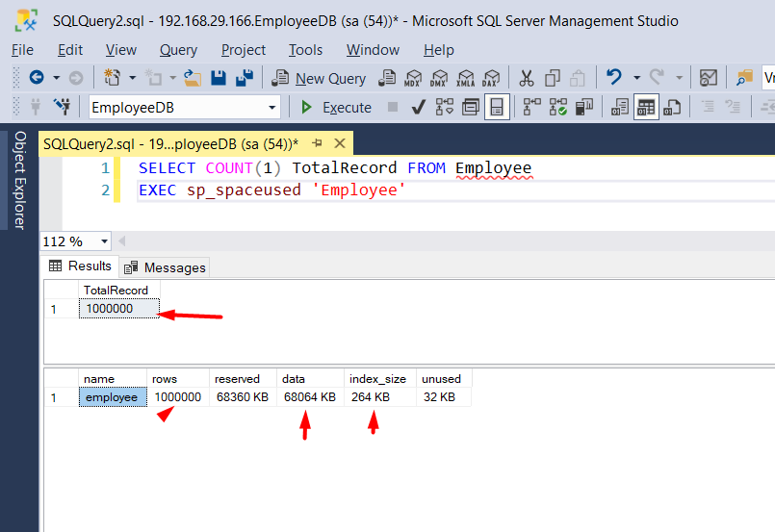Click the Navigate Backward arrow icon
Image resolution: width=775 pixels, height=532 pixels.
[38, 78]
